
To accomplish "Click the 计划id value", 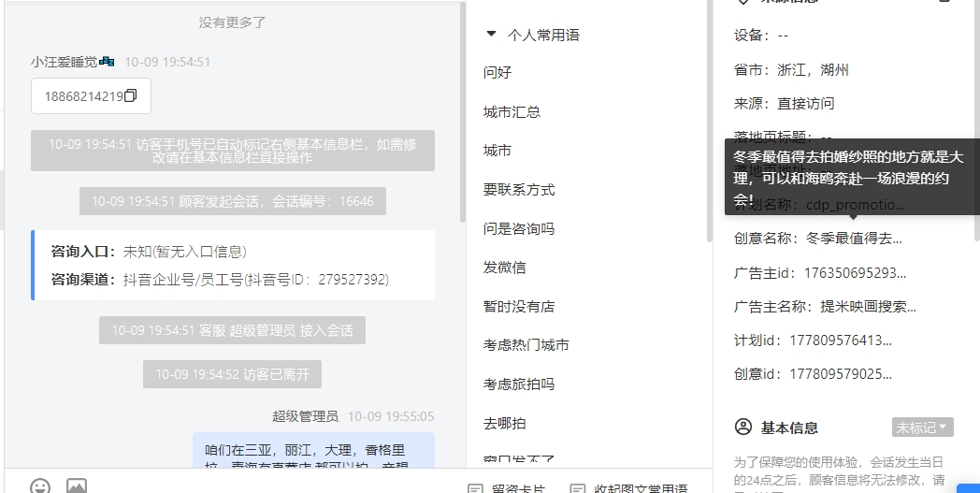I will point(841,341).
